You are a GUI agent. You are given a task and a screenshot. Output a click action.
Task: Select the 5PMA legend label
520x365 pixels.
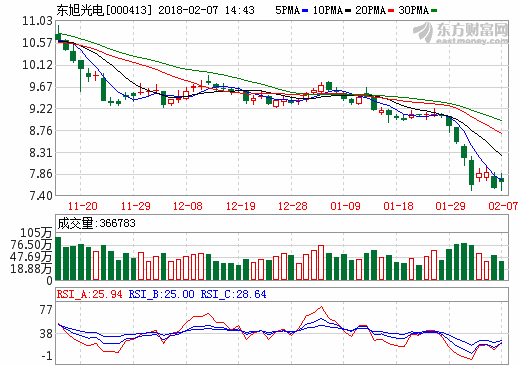[287, 10]
